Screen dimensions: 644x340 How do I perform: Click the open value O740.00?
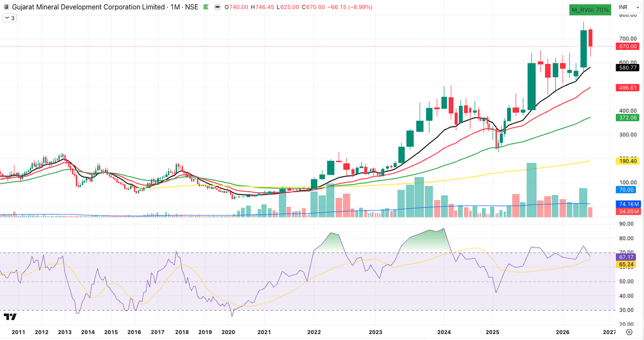(236, 7)
